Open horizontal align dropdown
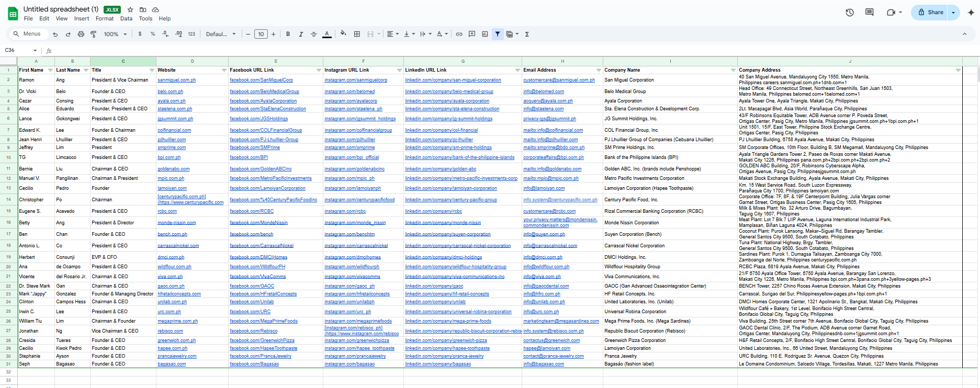 click(392, 34)
